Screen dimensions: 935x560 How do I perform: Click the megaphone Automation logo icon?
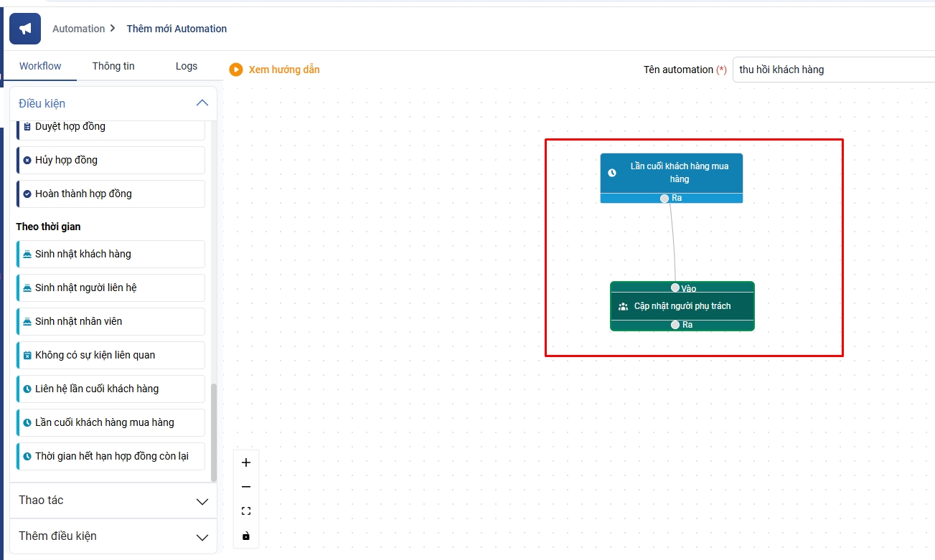click(x=25, y=29)
